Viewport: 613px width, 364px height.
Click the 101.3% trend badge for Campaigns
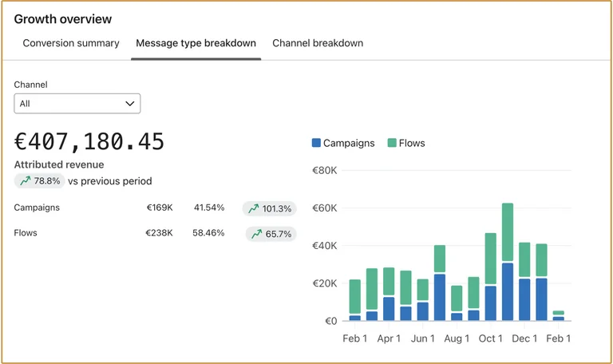[x=269, y=208]
